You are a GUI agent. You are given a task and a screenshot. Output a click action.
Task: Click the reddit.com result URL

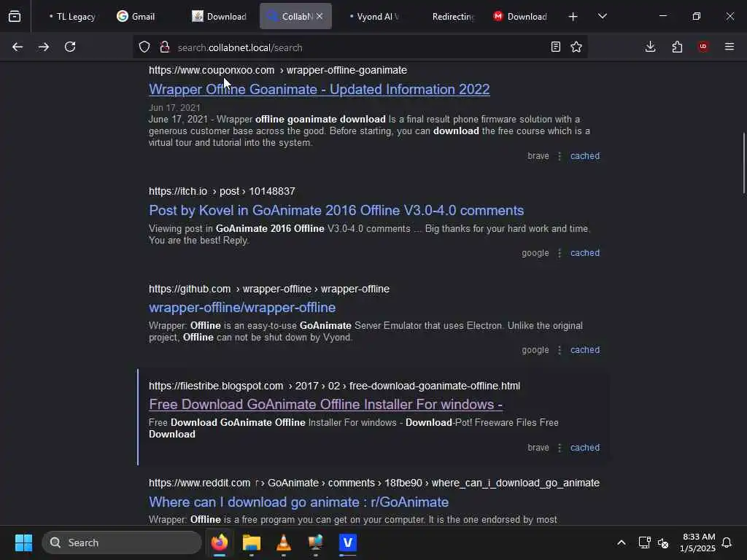374,483
